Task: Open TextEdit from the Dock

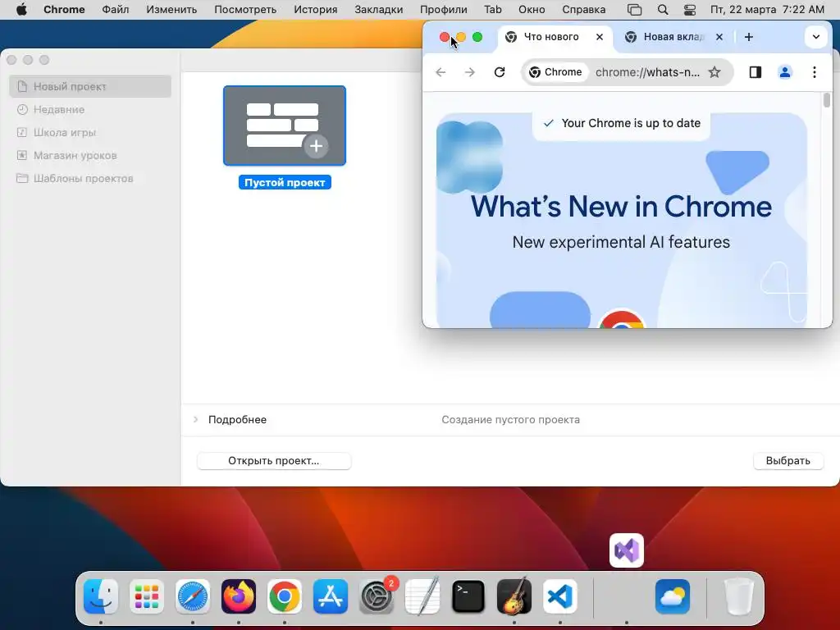Action: pos(422,596)
